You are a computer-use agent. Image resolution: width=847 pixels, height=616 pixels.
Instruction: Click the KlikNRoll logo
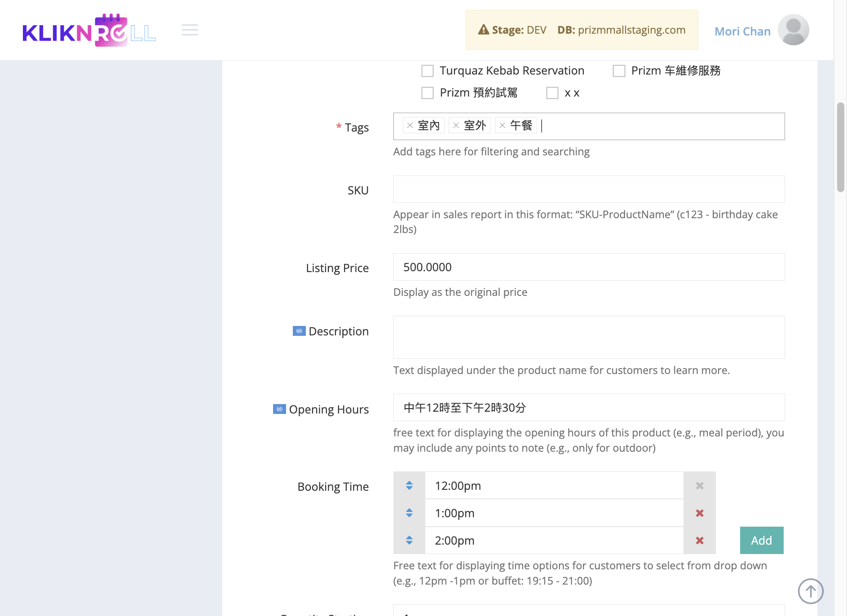pos(89,30)
